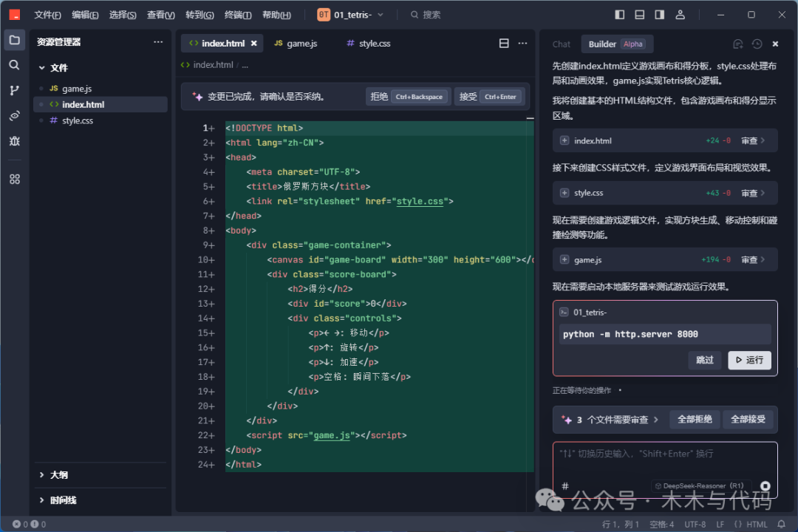Click the plus icon beside game.js change

pos(565,259)
